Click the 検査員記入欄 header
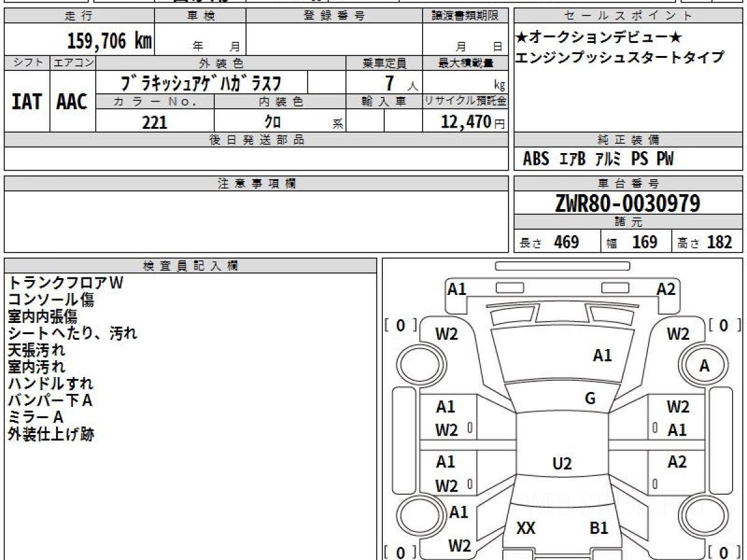Image resolution: width=747 pixels, height=560 pixels. [x=190, y=266]
